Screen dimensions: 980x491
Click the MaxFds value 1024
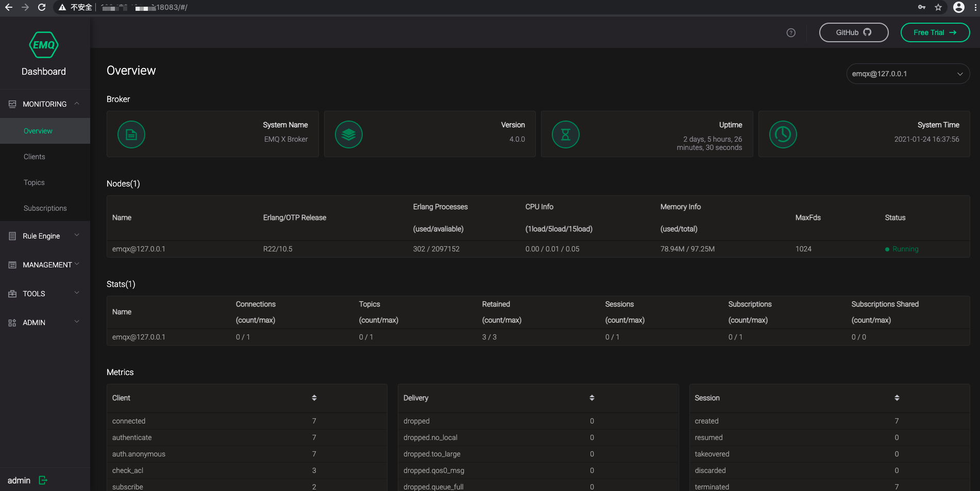pos(803,249)
